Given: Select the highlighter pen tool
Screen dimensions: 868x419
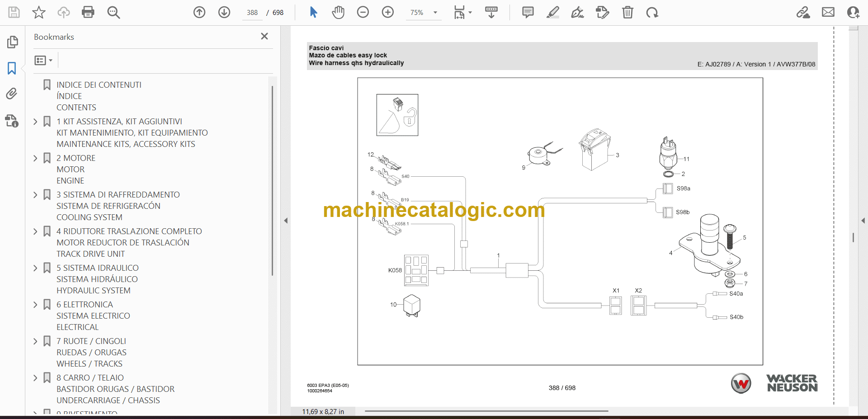Looking at the screenshot, I should [x=552, y=12].
